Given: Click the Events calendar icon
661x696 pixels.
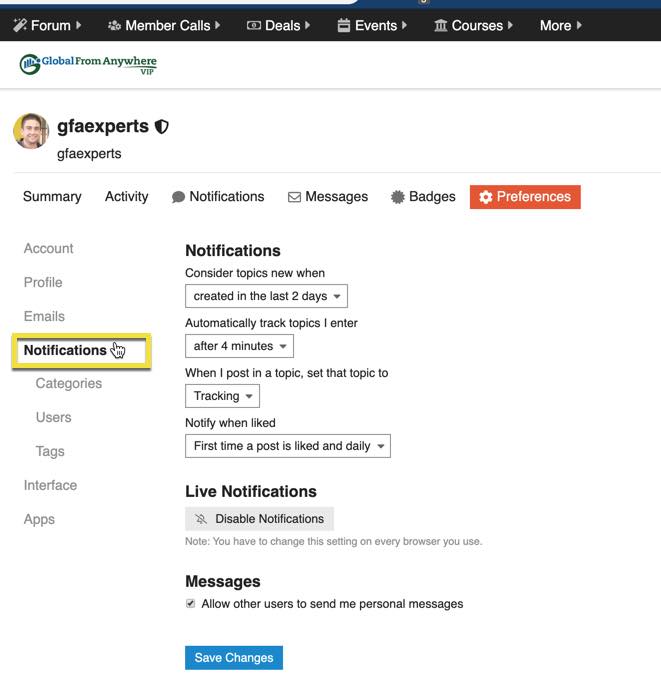Looking at the screenshot, I should [x=344, y=25].
